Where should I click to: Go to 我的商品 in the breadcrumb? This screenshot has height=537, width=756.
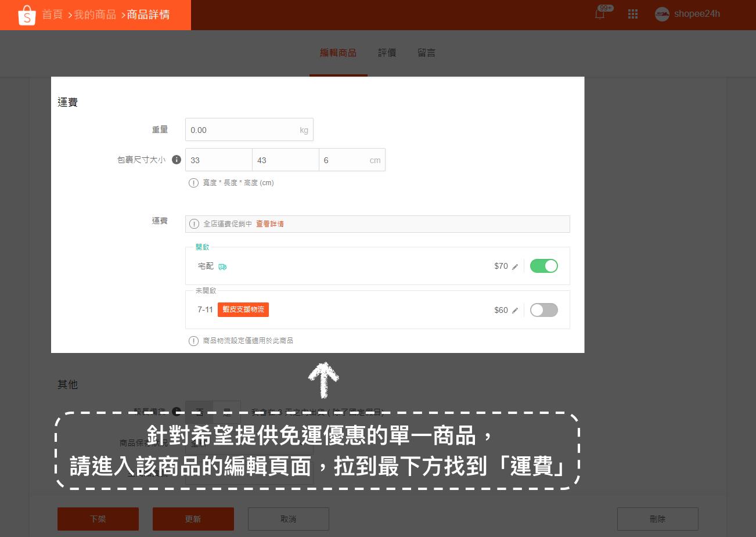[95, 15]
